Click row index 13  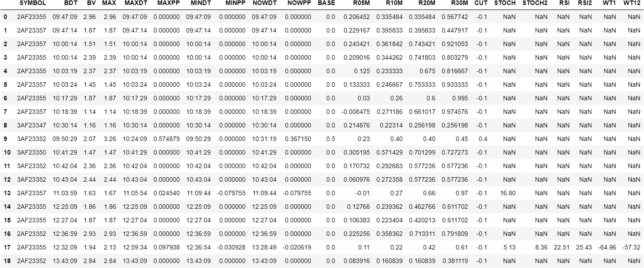7,193
